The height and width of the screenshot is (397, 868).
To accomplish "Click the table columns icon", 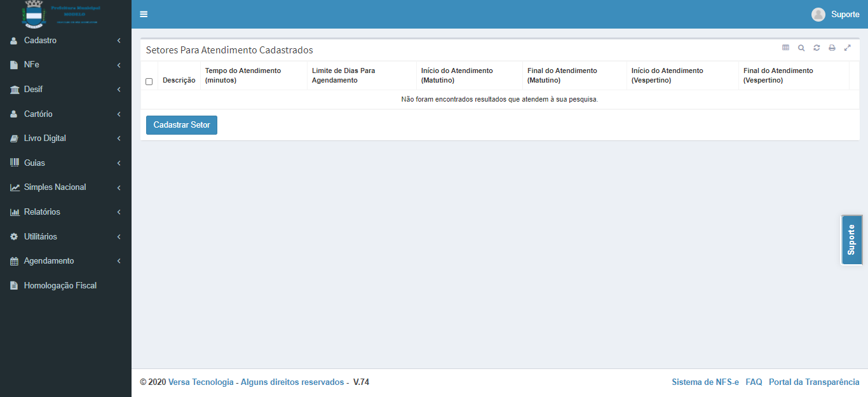I will [785, 48].
